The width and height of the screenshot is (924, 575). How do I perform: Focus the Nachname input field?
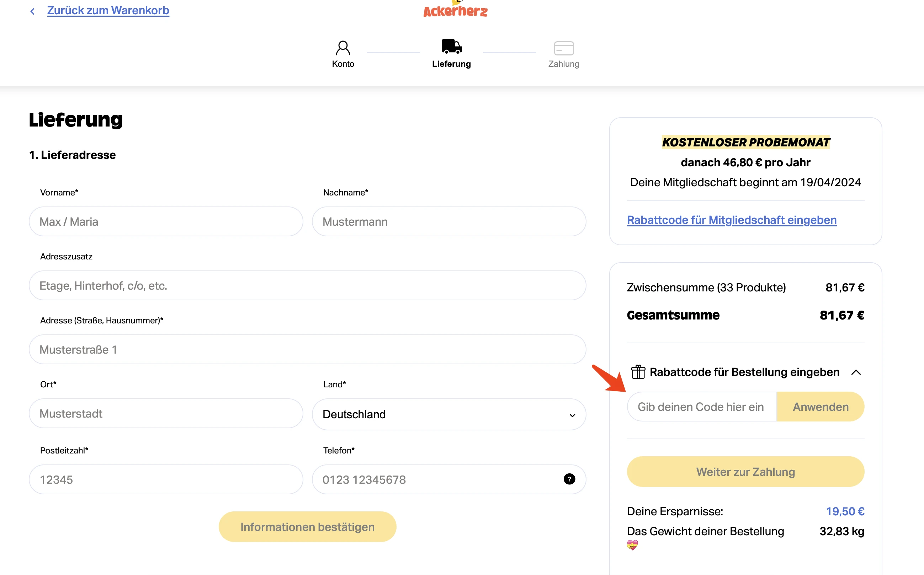click(x=449, y=221)
